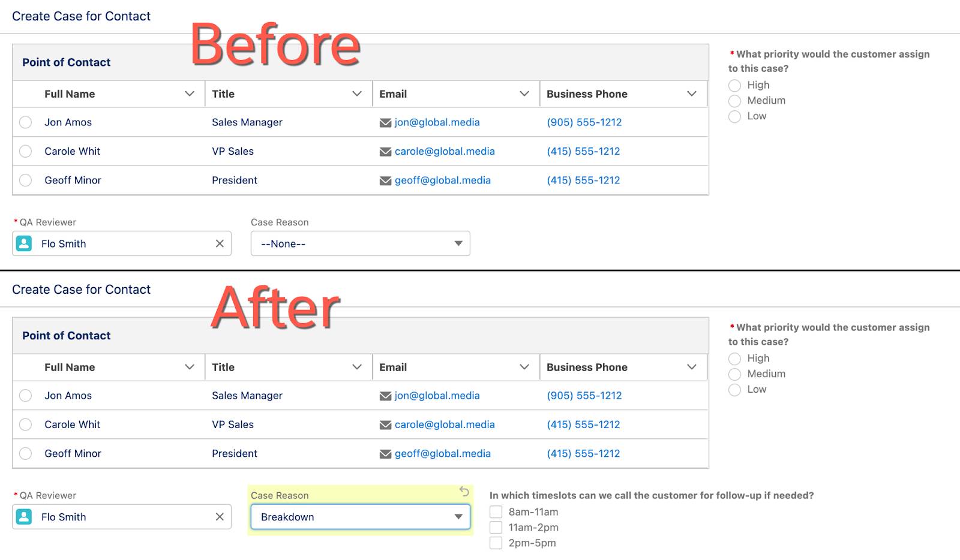The image size is (960, 560).
Task: Click the envelope icon next to jon@global.media
Action: [385, 122]
